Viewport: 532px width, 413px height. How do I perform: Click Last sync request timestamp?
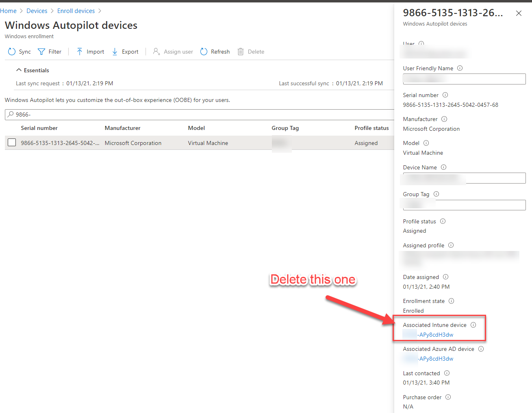tap(90, 83)
